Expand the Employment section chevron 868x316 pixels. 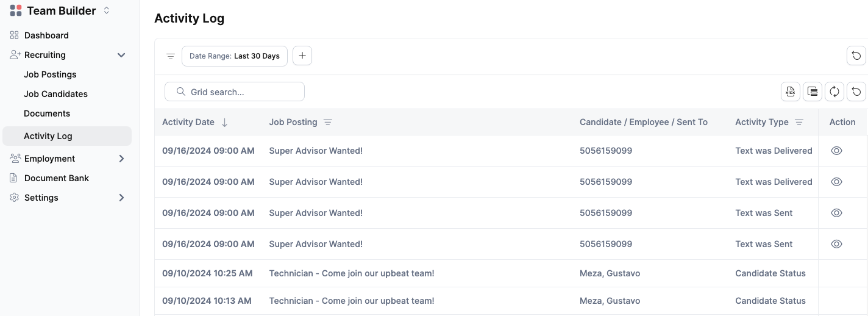coord(121,159)
